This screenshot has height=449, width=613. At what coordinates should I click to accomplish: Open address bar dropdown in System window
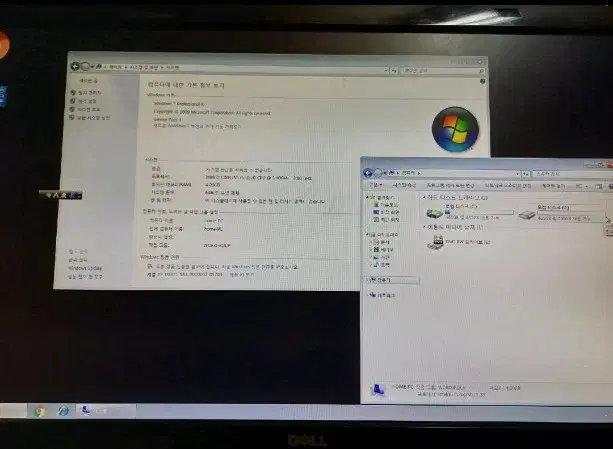[x=386, y=70]
